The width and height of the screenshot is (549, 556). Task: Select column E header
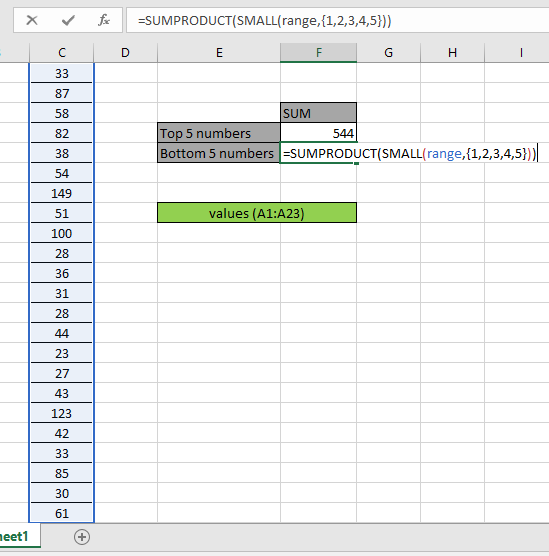219,53
